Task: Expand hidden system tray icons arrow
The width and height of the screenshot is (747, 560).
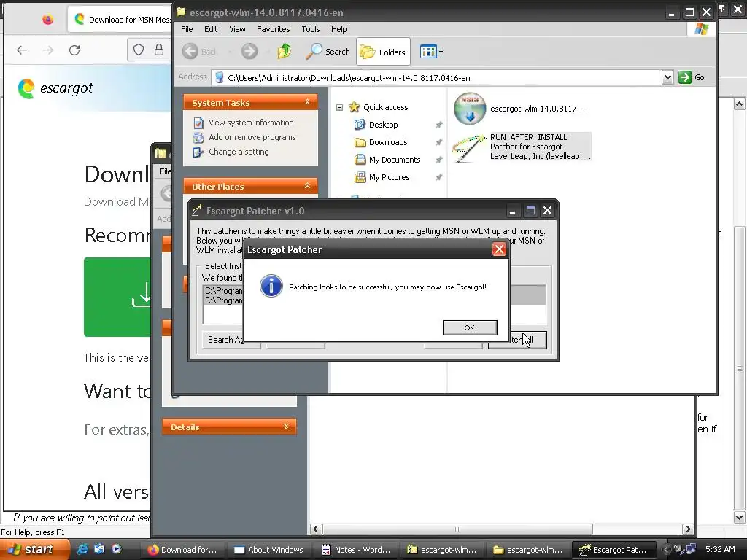Action: 666,550
